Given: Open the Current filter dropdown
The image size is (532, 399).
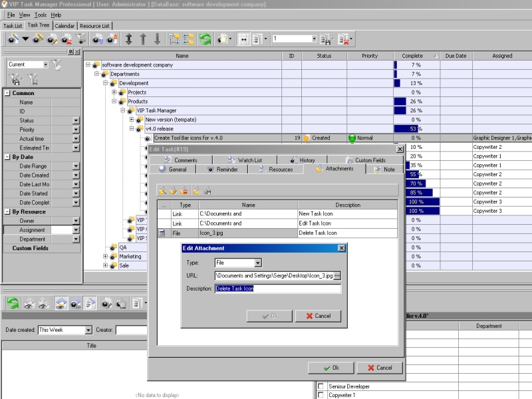Looking at the screenshot, I should click(45, 65).
